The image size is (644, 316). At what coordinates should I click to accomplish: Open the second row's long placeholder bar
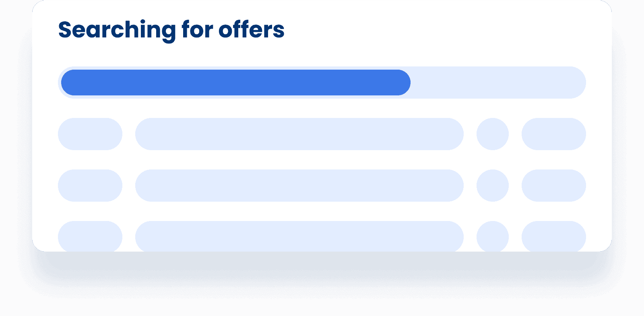point(299,186)
